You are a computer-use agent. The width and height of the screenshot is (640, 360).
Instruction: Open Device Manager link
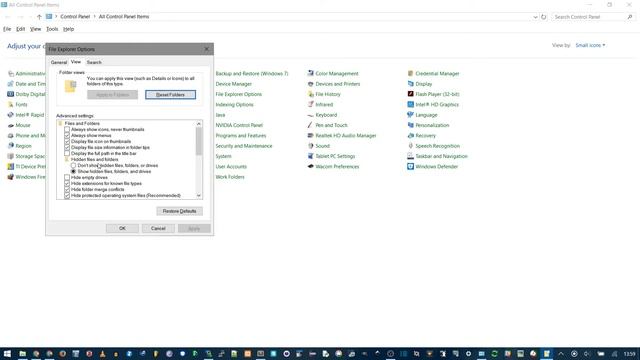coord(233,84)
